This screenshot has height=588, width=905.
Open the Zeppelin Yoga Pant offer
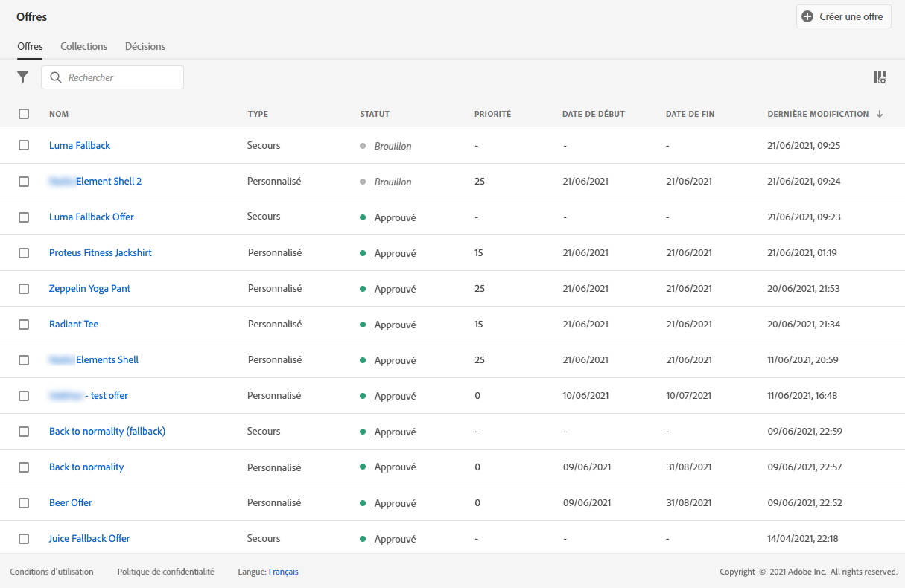click(89, 289)
